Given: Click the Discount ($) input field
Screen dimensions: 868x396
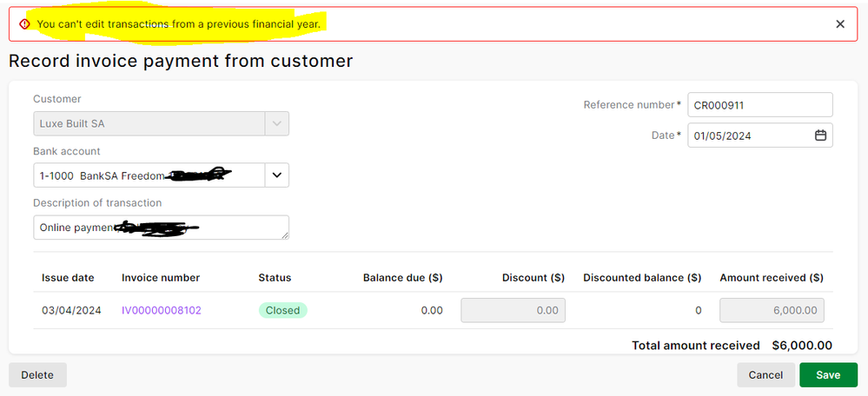Looking at the screenshot, I should coord(513,310).
